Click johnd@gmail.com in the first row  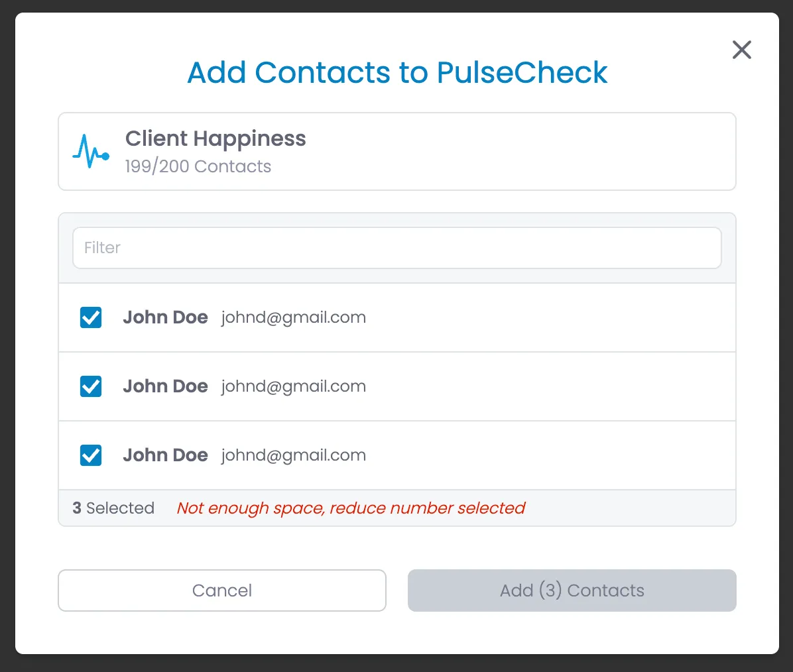coord(293,317)
